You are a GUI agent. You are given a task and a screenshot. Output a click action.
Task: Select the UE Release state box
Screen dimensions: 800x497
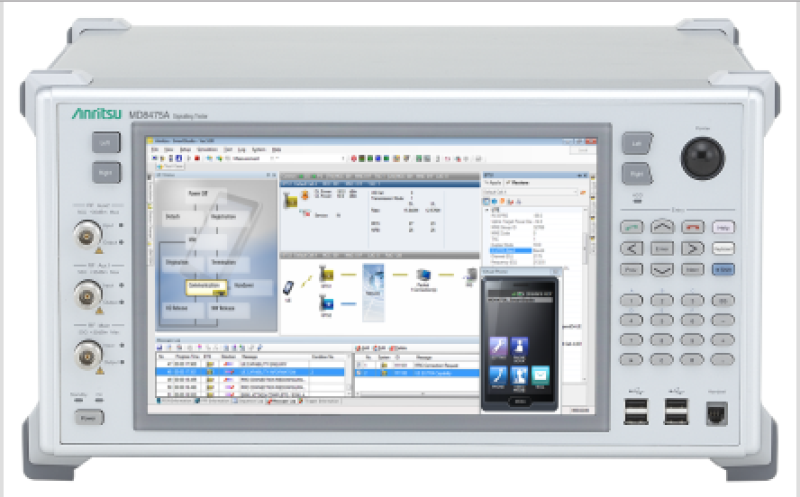183,308
